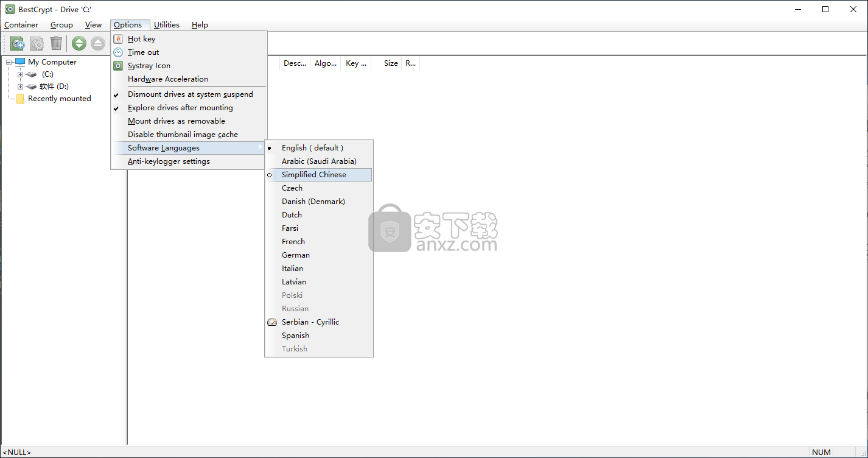
Task: Open the Utilities menu
Action: pos(167,25)
